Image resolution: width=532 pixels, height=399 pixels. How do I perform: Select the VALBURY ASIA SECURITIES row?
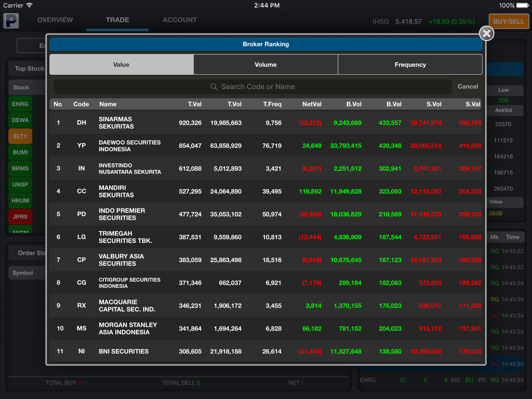click(266, 260)
